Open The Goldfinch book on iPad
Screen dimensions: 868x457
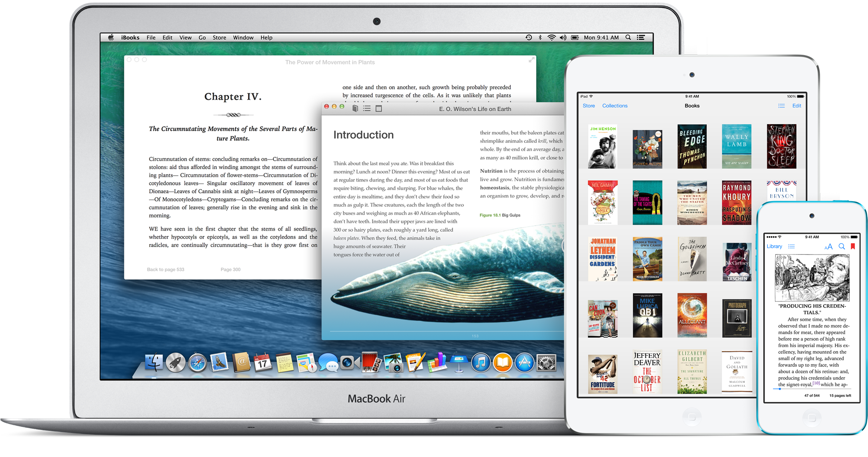point(692,259)
